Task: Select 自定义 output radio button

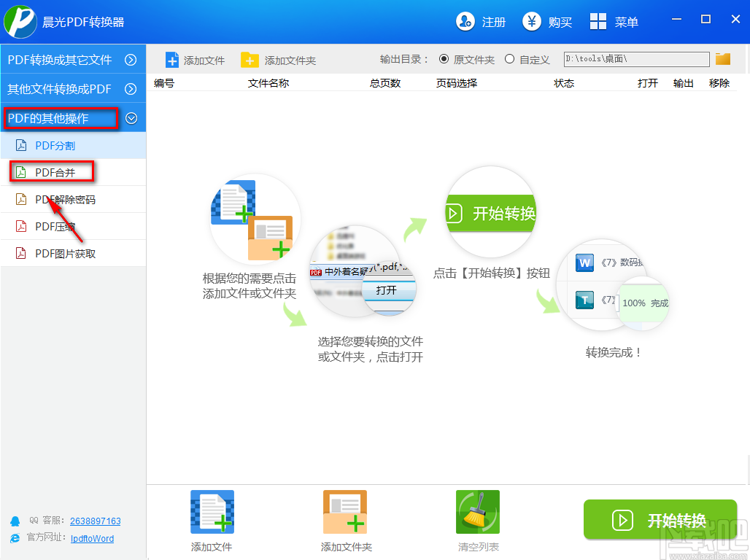Action: pyautogui.click(x=510, y=59)
